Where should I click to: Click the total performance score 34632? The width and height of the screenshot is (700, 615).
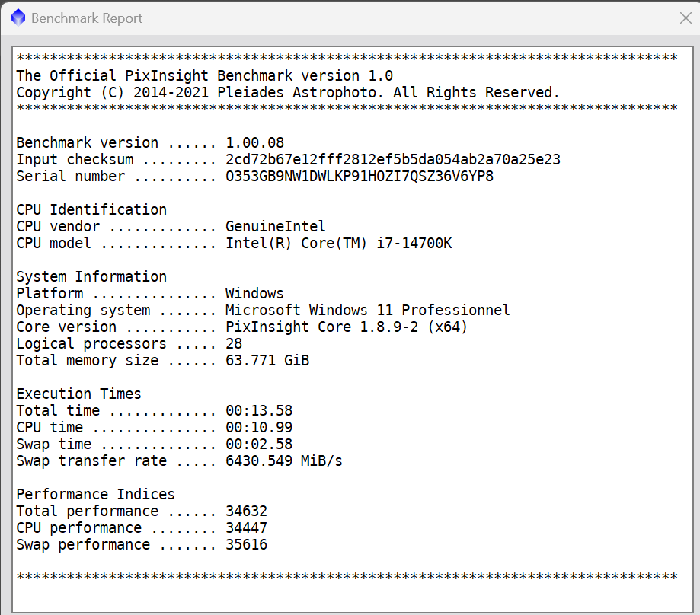(x=247, y=511)
